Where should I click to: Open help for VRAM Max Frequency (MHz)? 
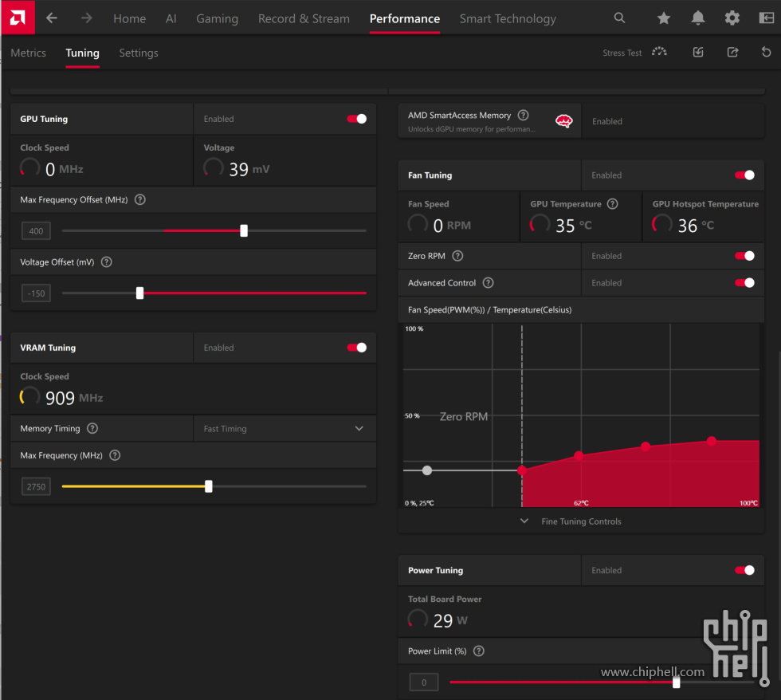[x=115, y=455]
